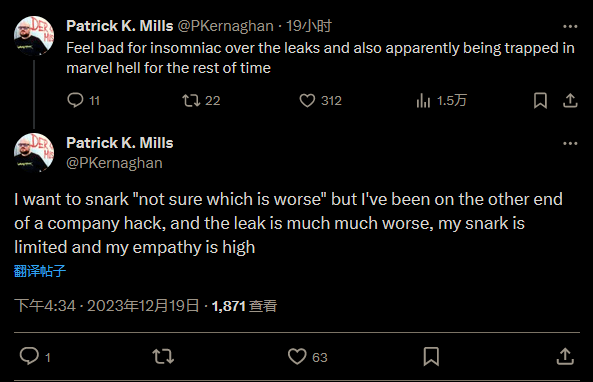593x382 pixels.
Task: Open the 19小时 timestamp of first tweet
Action: (x=309, y=26)
